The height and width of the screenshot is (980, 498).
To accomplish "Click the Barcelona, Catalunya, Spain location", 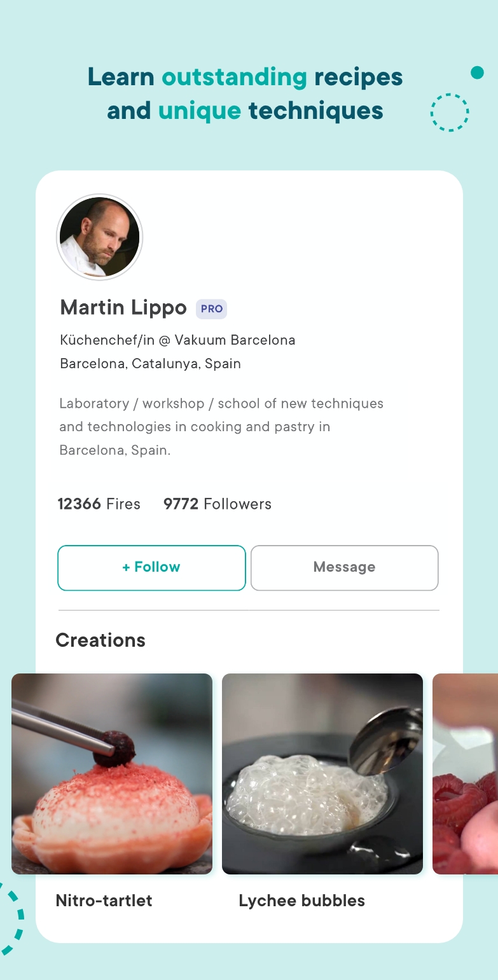I will click(x=150, y=364).
